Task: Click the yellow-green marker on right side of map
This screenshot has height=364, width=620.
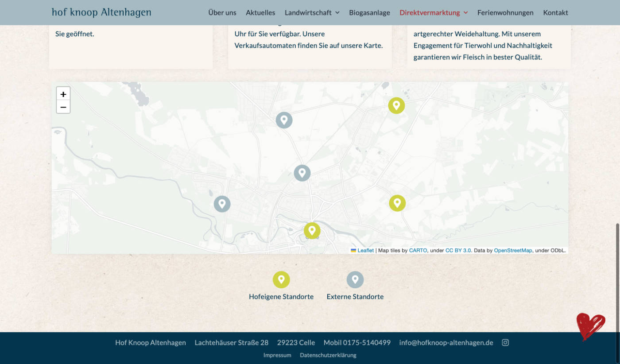Action: coord(397,203)
